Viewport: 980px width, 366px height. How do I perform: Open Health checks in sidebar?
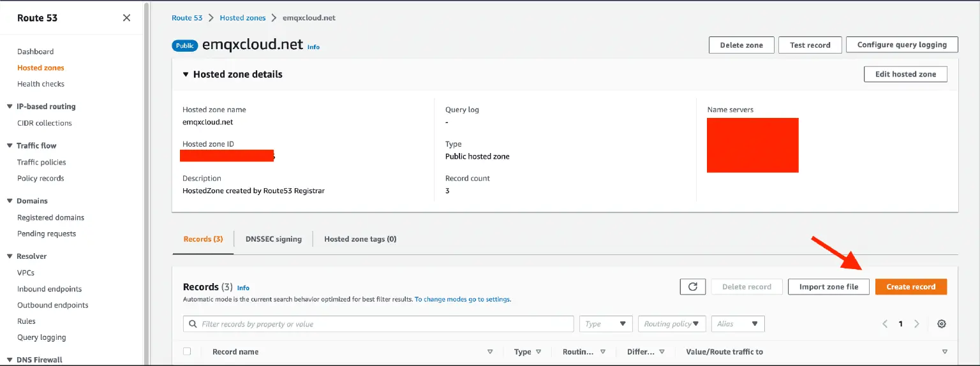click(41, 84)
